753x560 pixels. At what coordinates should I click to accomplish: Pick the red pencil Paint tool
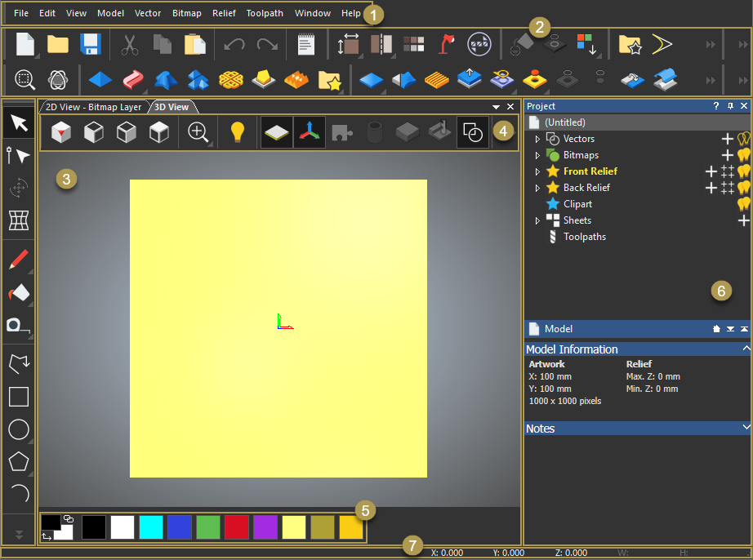point(19,260)
